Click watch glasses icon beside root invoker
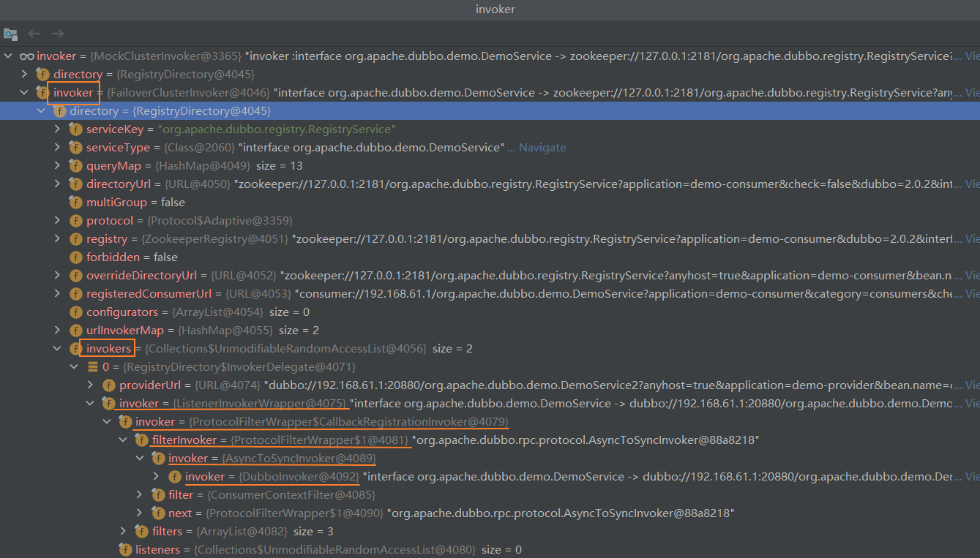 [x=26, y=56]
